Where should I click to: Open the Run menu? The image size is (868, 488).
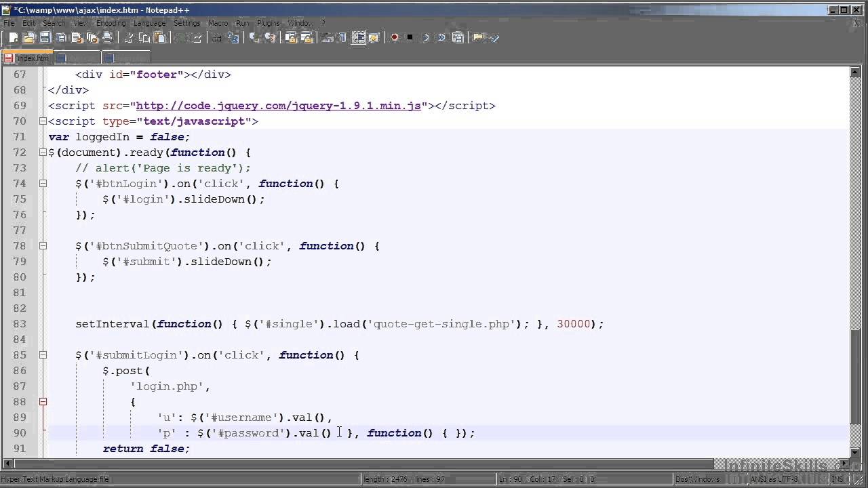pyautogui.click(x=242, y=23)
